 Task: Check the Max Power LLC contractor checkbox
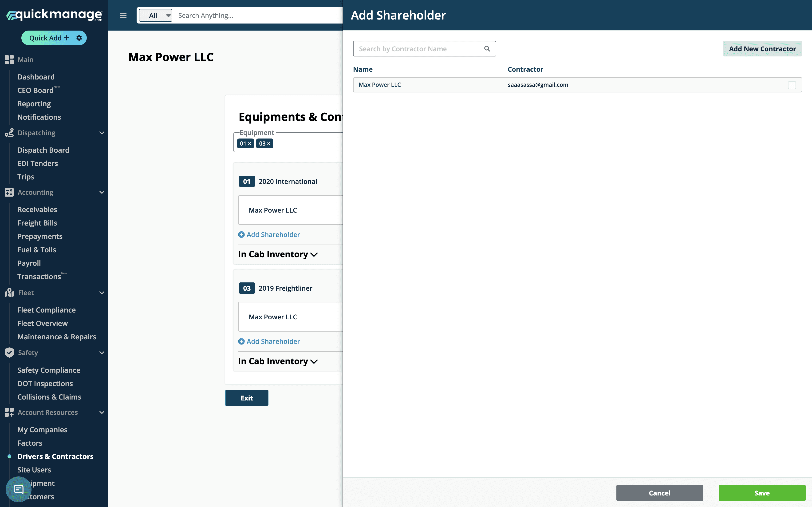tap(792, 85)
